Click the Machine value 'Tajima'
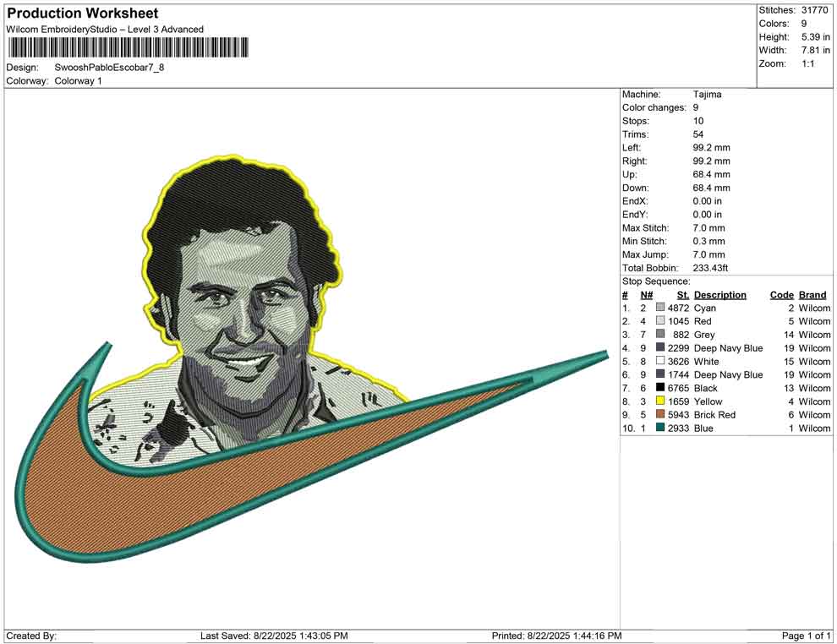837x644 pixels. [708, 95]
